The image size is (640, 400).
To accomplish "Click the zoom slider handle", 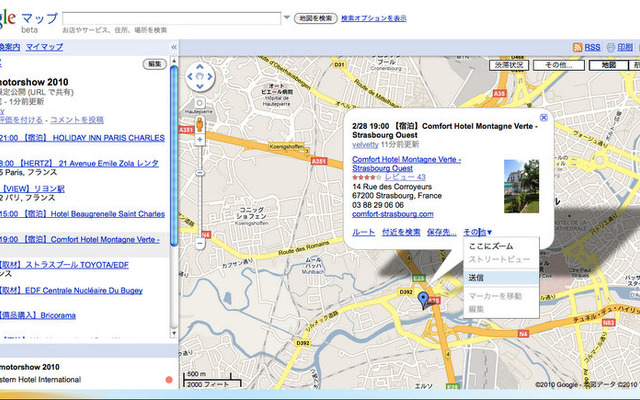I will tap(200, 173).
